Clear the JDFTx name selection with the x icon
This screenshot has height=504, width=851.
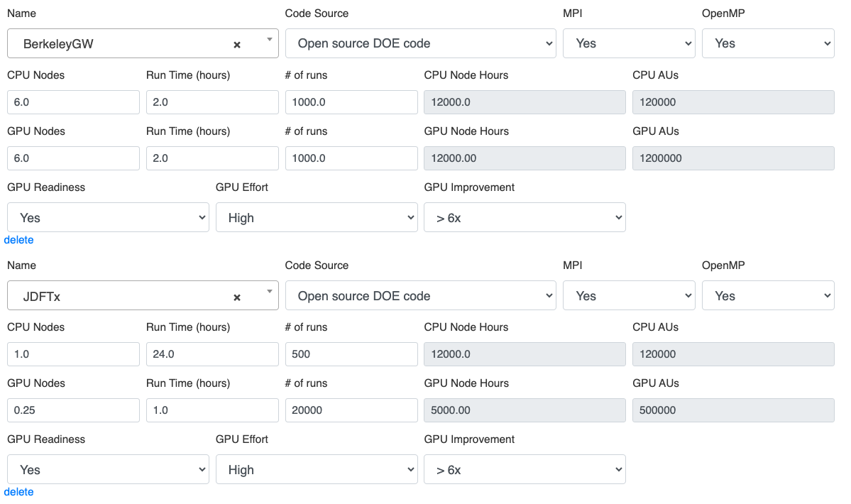pos(237,297)
